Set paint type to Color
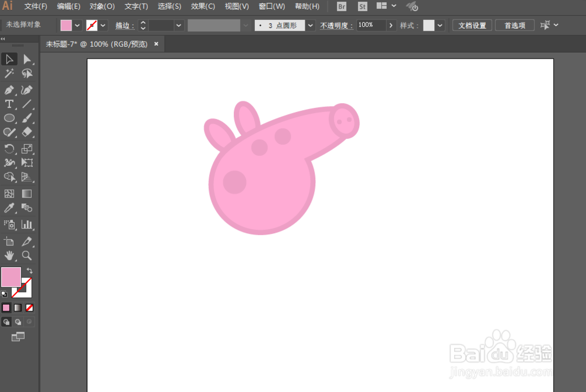This screenshot has width=586, height=392. [x=6, y=308]
